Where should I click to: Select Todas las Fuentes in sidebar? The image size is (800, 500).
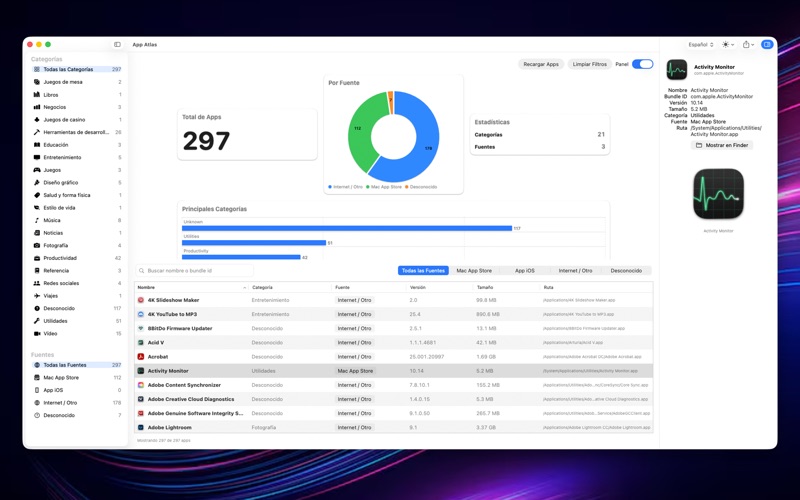pos(77,365)
